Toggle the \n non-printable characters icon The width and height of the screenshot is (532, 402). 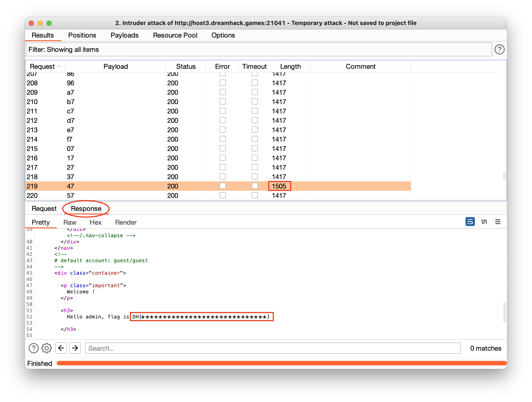(x=484, y=222)
